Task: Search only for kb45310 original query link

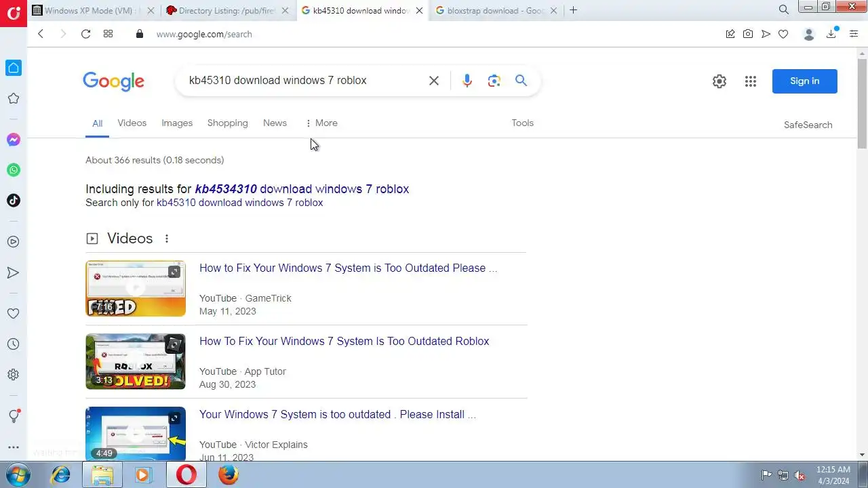Action: click(x=239, y=203)
